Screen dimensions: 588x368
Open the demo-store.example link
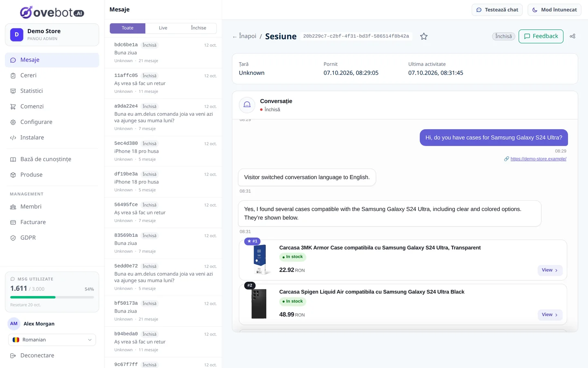pos(538,159)
